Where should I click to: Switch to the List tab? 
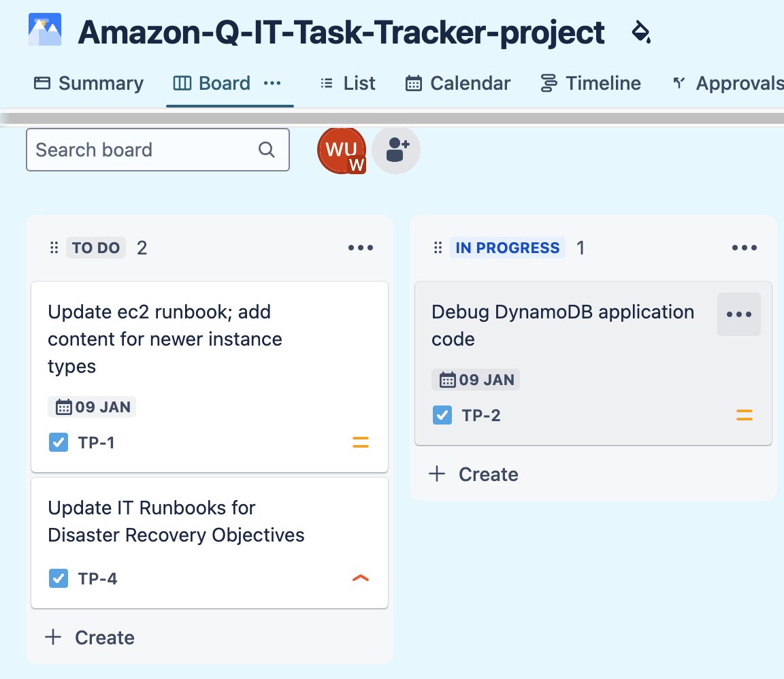coord(348,83)
